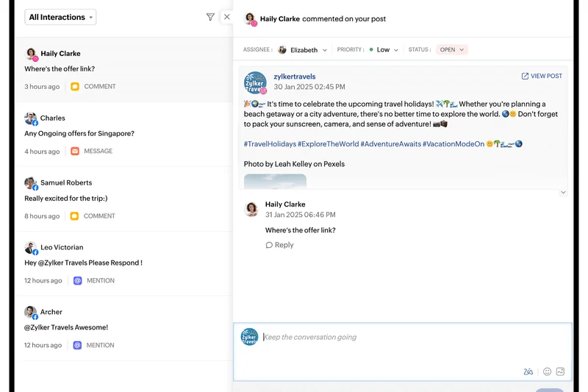Open the zylkertravels profile link
The height and width of the screenshot is (392, 588).
(295, 76)
